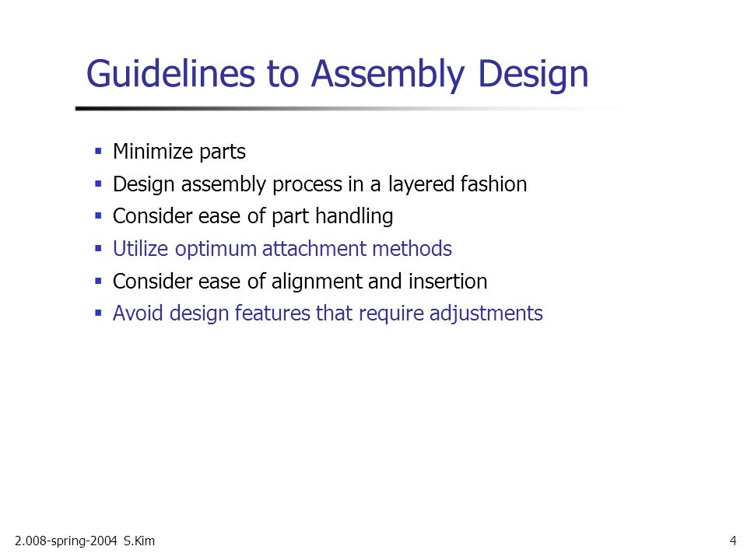
Task: Click 'Avoid design features that require adjustments'
Action: [x=328, y=313]
